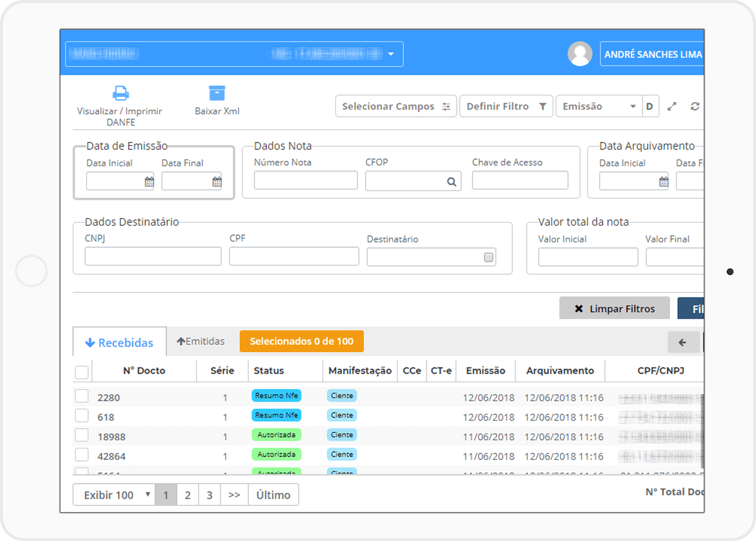Screen dimensions: 756x541
Task: Click the Autorizada status of document 42864
Action: (x=277, y=454)
